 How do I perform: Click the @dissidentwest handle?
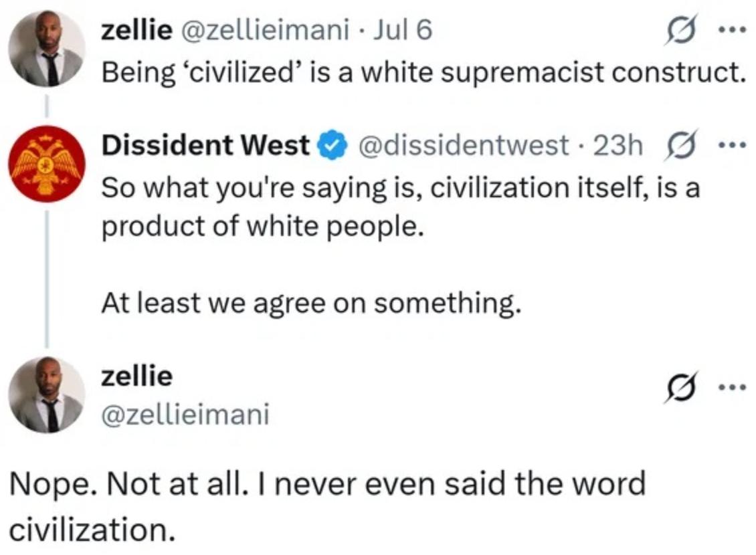[x=464, y=144]
